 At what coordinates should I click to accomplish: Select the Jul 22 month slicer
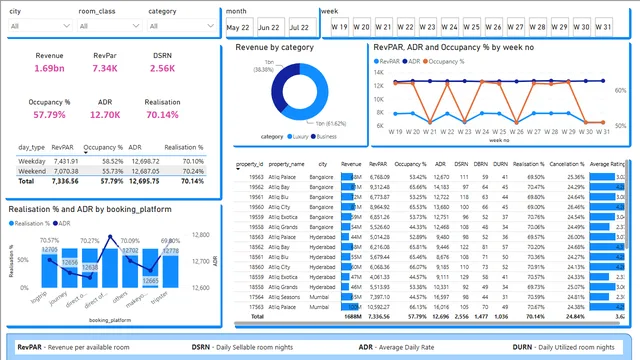tap(302, 28)
